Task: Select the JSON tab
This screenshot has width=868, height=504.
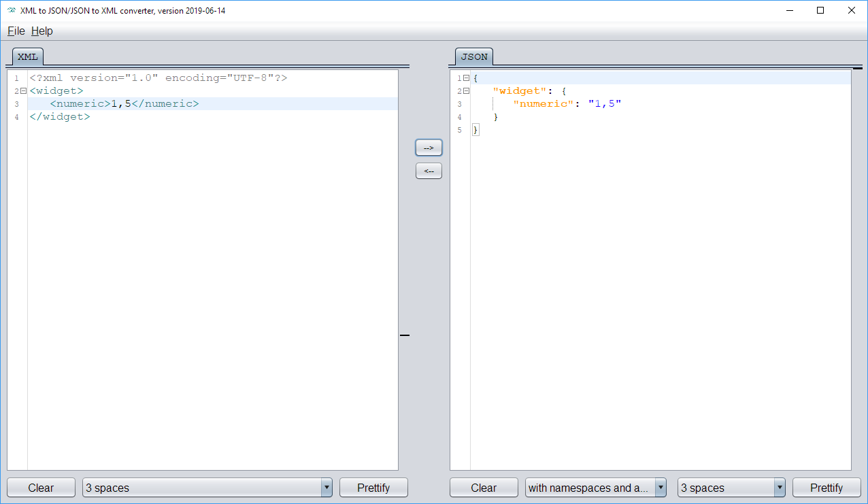Action: click(474, 56)
